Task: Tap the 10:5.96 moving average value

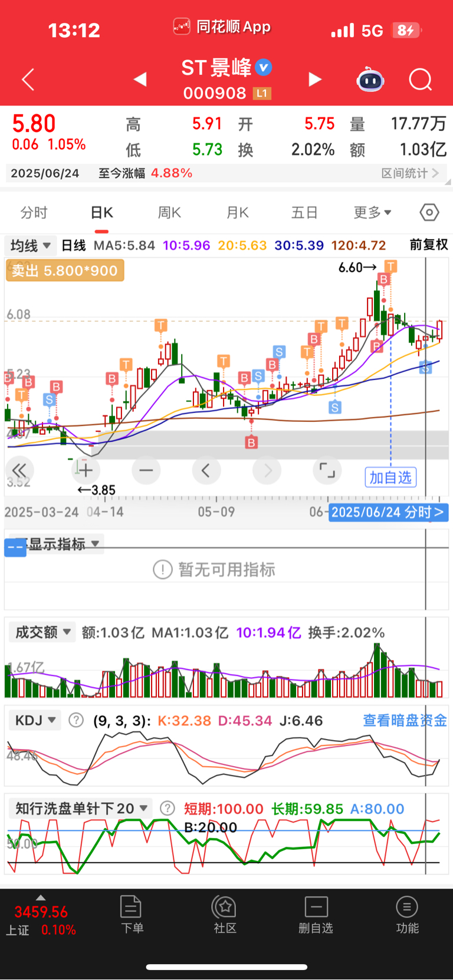Action: [x=186, y=245]
